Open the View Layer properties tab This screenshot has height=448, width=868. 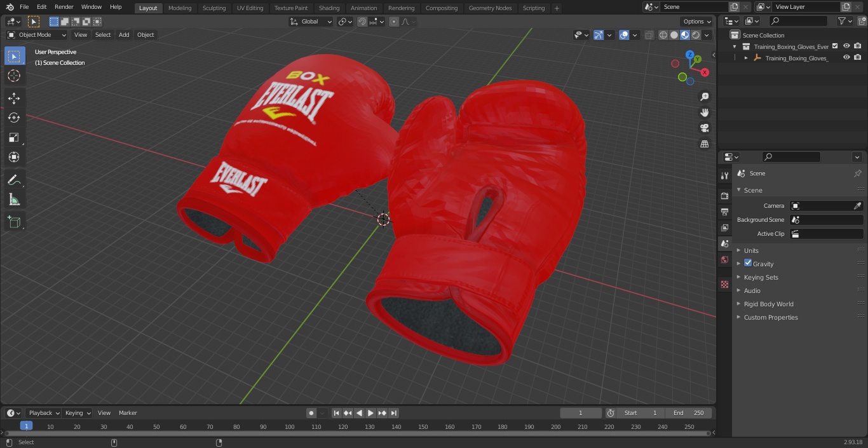724,227
